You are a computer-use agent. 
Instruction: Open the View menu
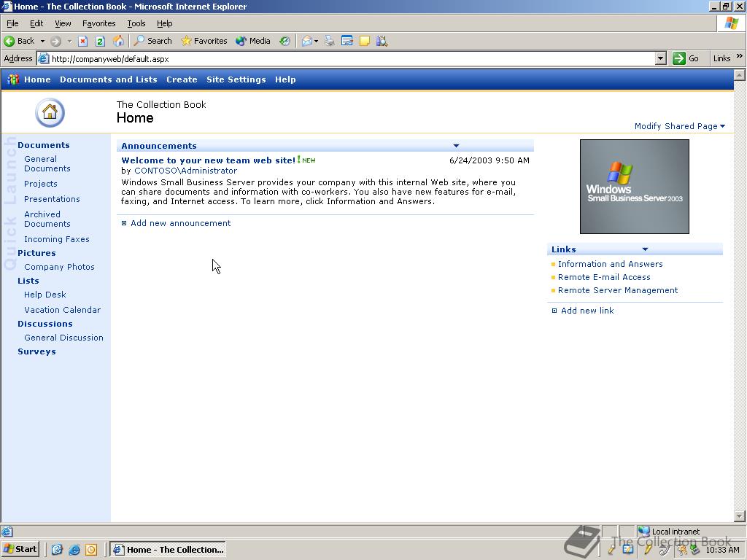(x=63, y=23)
